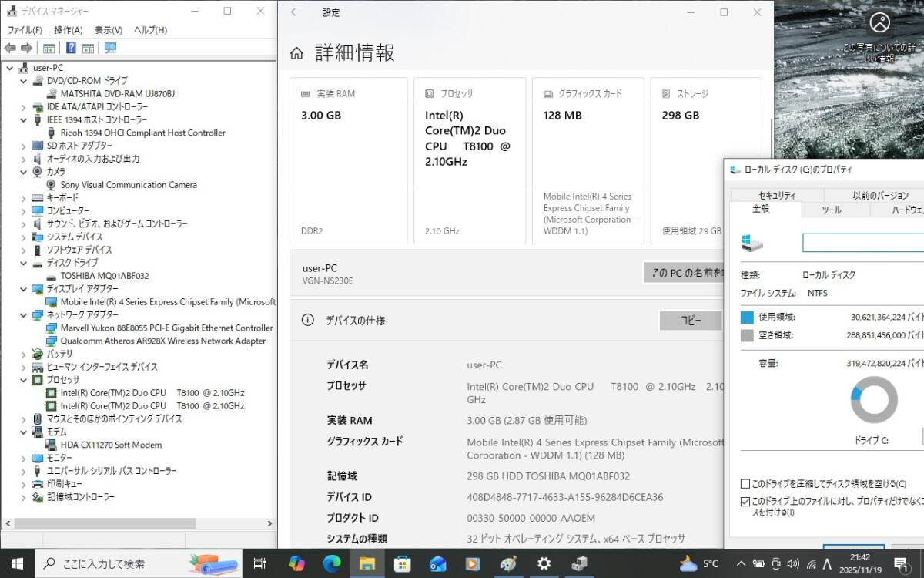
Task: Click the scan for hardware changes toolbar icon
Action: pos(110,48)
